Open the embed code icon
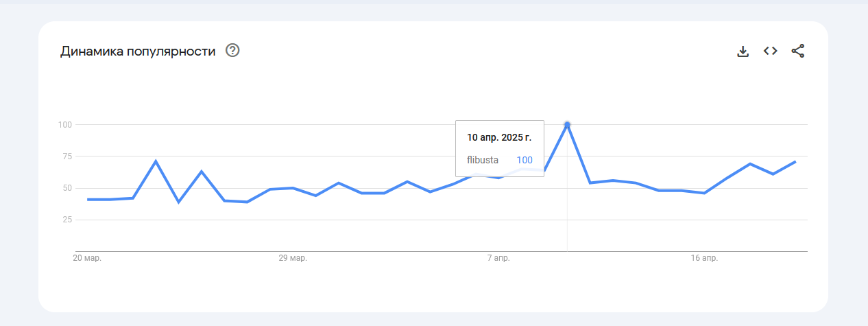868x326 pixels. click(770, 51)
